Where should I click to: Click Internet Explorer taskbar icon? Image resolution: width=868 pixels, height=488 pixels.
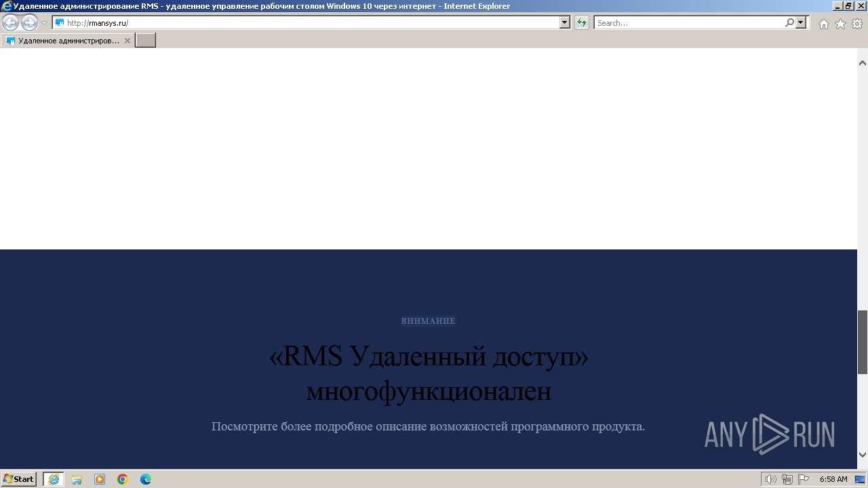54,479
